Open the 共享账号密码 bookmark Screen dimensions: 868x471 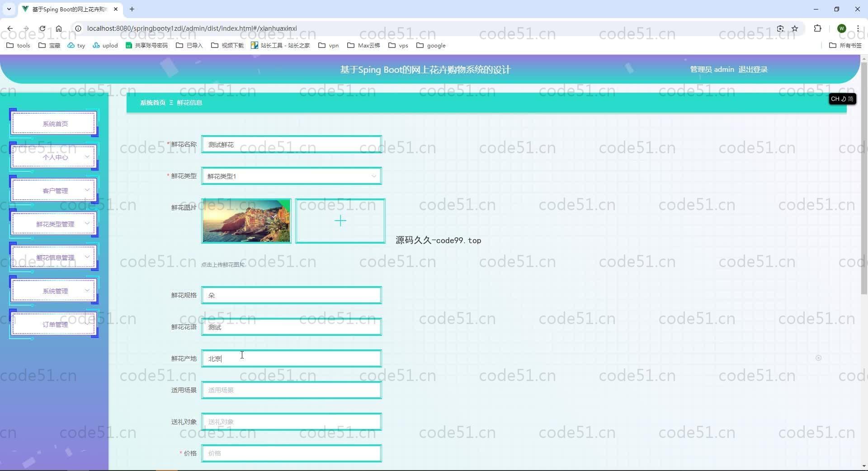pyautogui.click(x=146, y=45)
